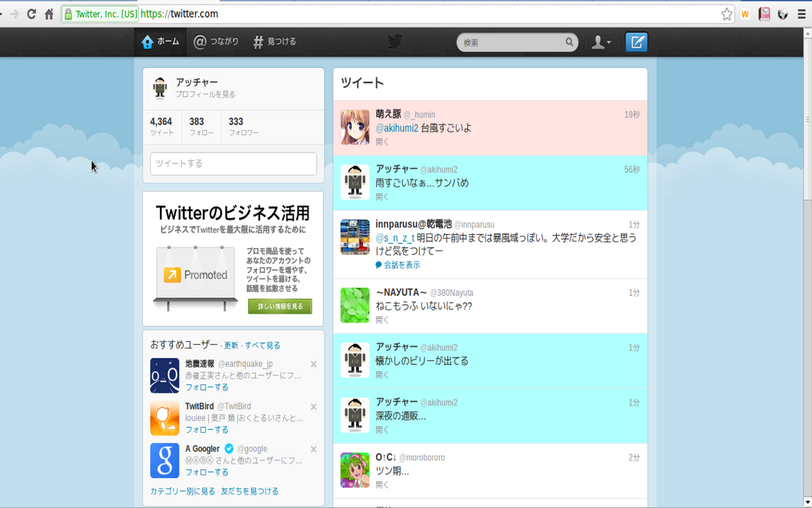The width and height of the screenshot is (812, 508).
Task: Click the 56秒 timestamp
Action: coord(632,170)
